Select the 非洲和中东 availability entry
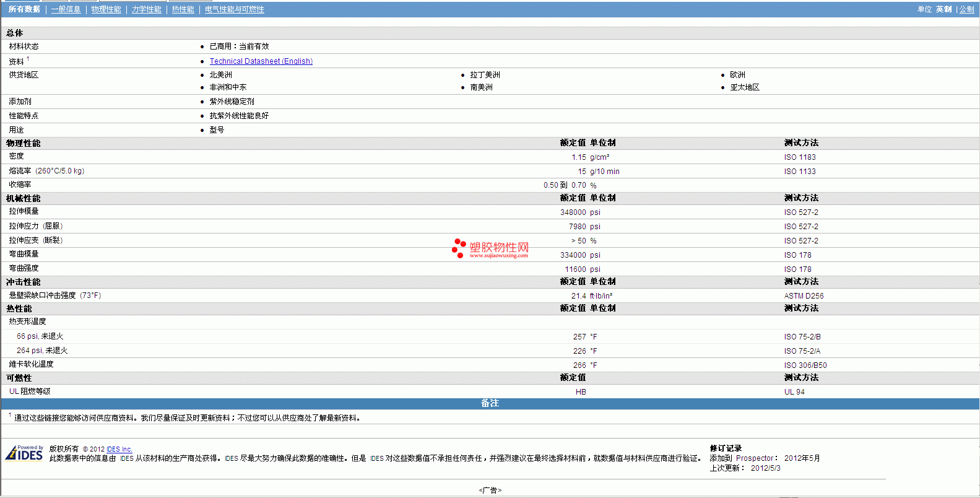Viewport: 980px width, 498px height. [x=228, y=87]
